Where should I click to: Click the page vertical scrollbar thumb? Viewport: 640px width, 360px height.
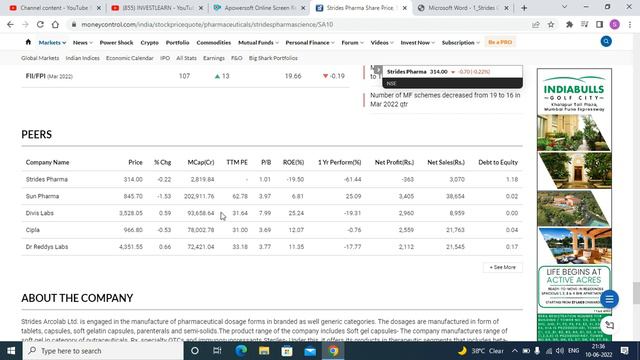[636, 293]
